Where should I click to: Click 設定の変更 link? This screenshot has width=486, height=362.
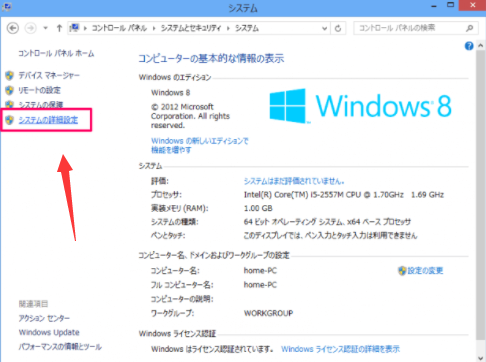pos(425,271)
